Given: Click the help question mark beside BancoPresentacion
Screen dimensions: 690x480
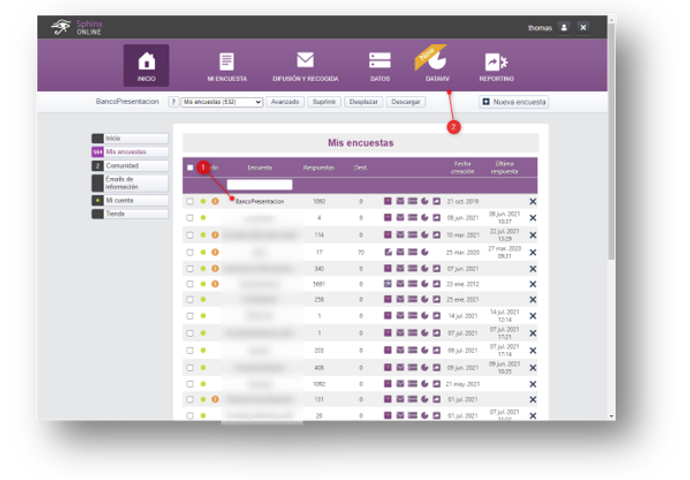Looking at the screenshot, I should [x=173, y=102].
